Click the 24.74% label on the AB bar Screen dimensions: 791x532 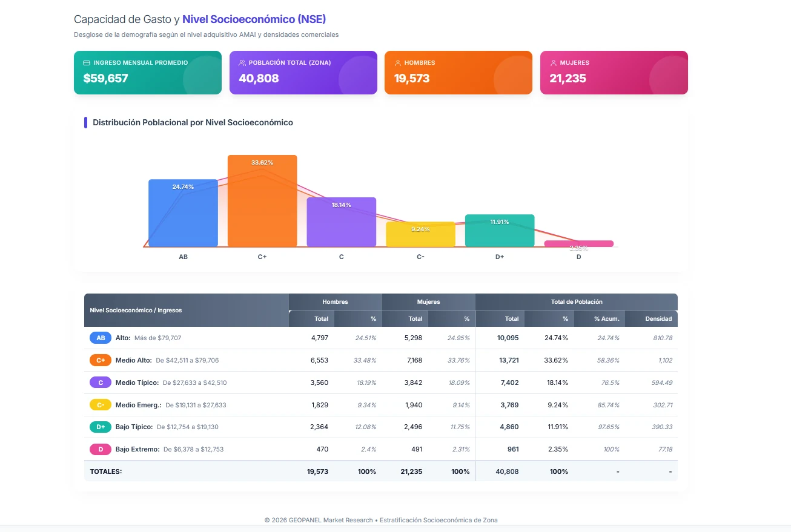tap(183, 187)
